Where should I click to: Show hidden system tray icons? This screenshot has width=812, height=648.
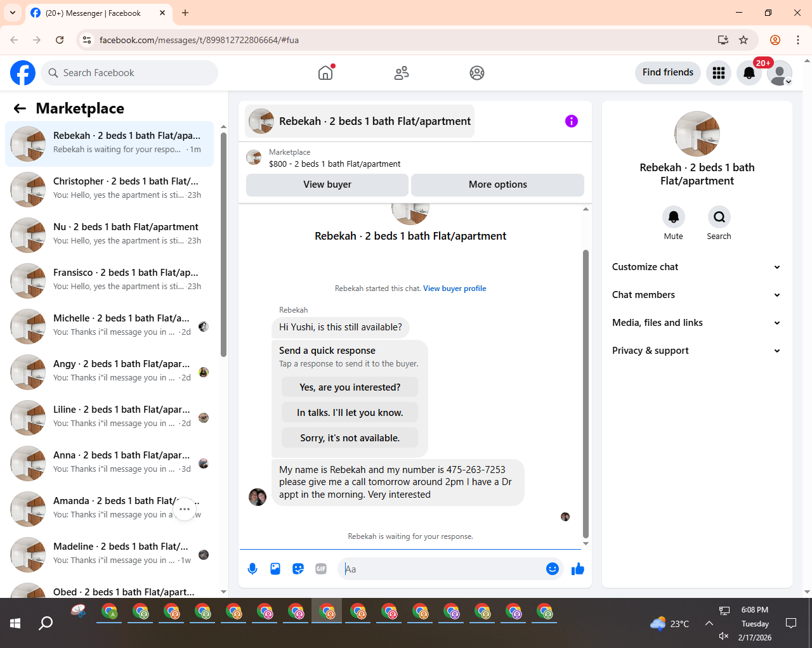click(709, 623)
